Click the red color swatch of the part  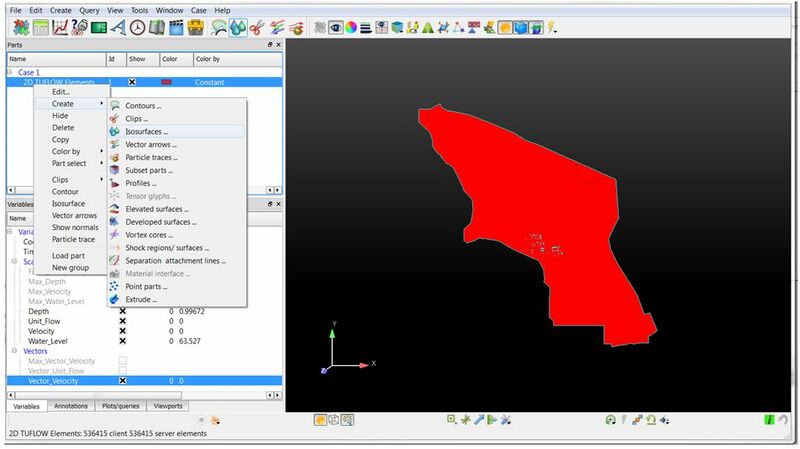(166, 82)
